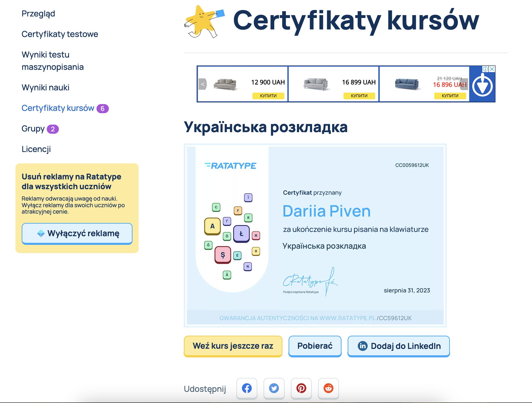
Task: Share certificate on Twitter
Action: [274, 388]
